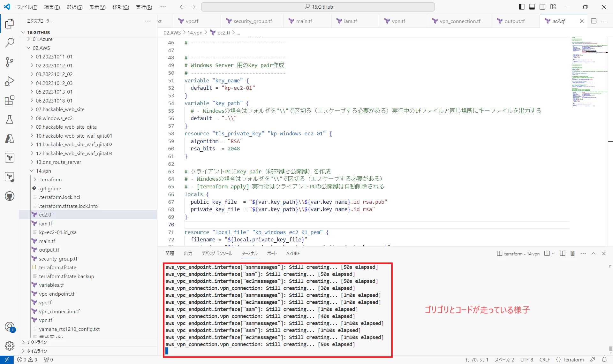Split the terminal panel

(x=563, y=254)
